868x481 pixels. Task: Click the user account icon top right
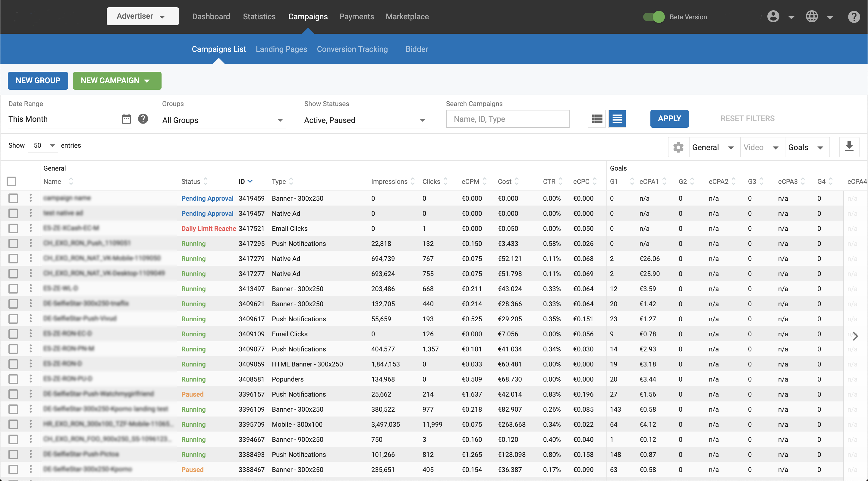pos(772,16)
